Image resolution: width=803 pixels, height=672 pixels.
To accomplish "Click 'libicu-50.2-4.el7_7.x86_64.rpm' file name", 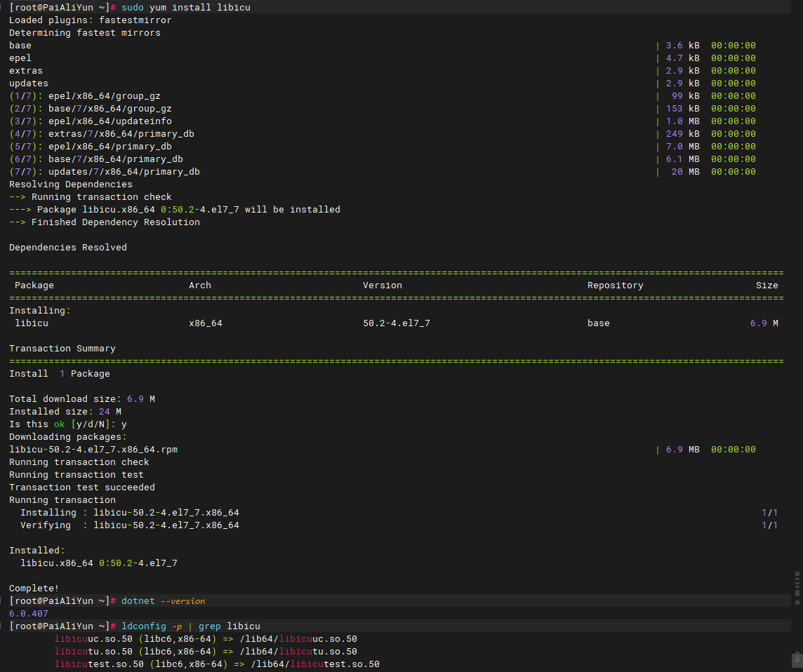I will (x=93, y=450).
